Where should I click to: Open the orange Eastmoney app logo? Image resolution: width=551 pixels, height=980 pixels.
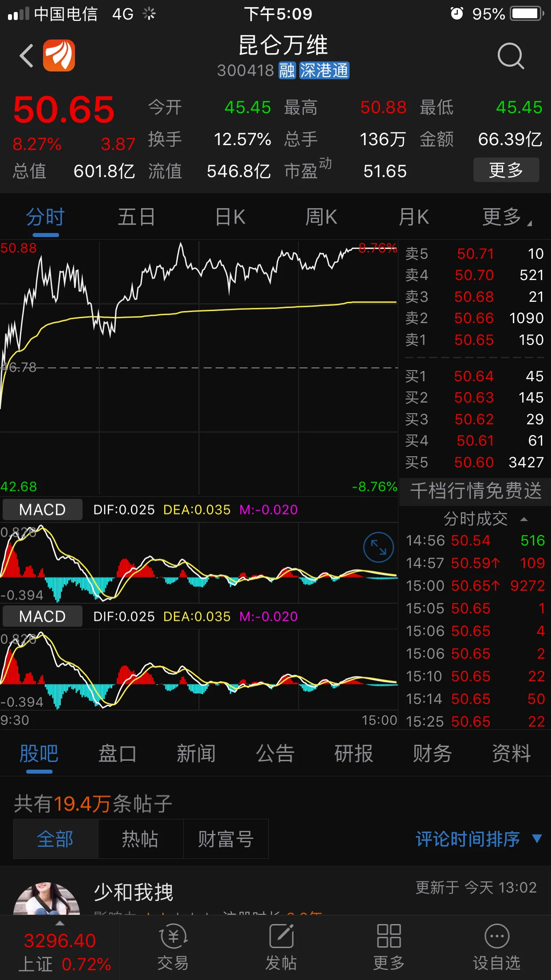59,55
